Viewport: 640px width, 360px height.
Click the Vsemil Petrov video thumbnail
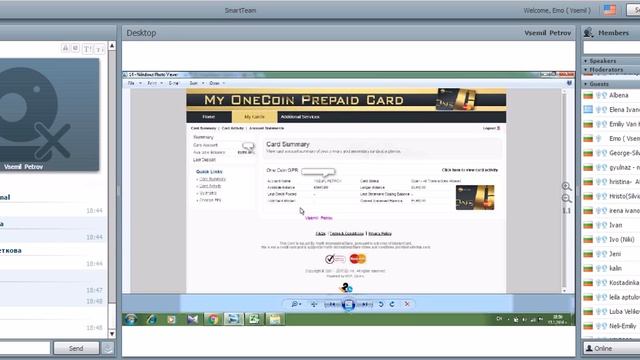[x=49, y=115]
